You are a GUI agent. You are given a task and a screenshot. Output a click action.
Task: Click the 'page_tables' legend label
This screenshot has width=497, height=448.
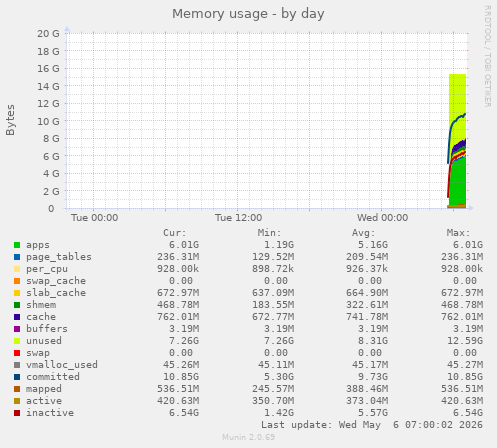(59, 257)
